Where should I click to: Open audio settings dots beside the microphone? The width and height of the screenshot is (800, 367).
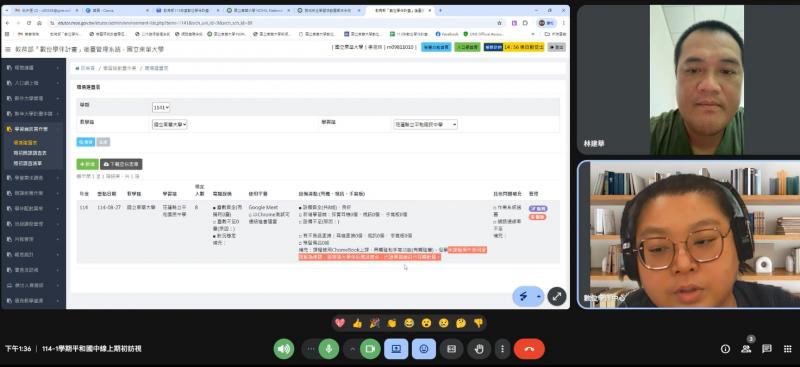pos(310,349)
